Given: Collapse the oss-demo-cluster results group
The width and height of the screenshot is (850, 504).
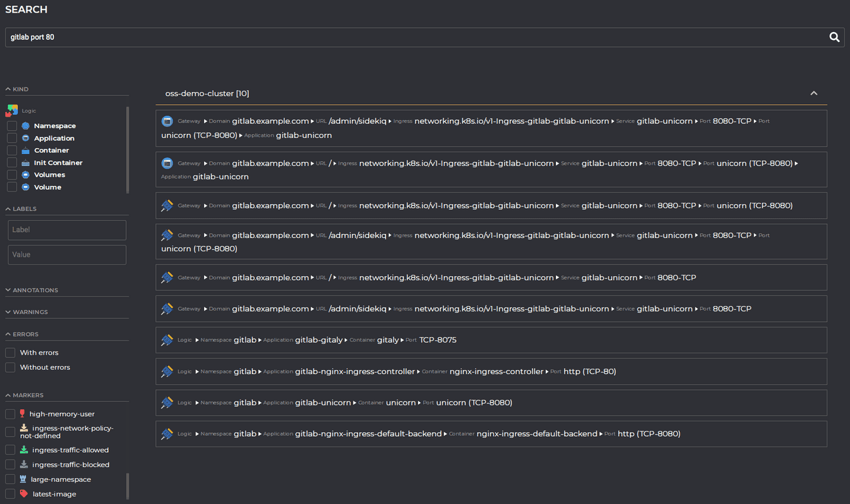Looking at the screenshot, I should point(813,93).
